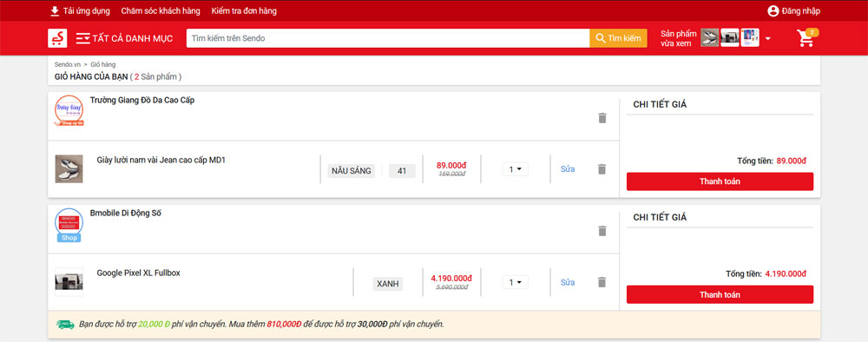The width and height of the screenshot is (868, 342).
Task: Go to Sendo.vn breadcrumb link
Action: 68,64
